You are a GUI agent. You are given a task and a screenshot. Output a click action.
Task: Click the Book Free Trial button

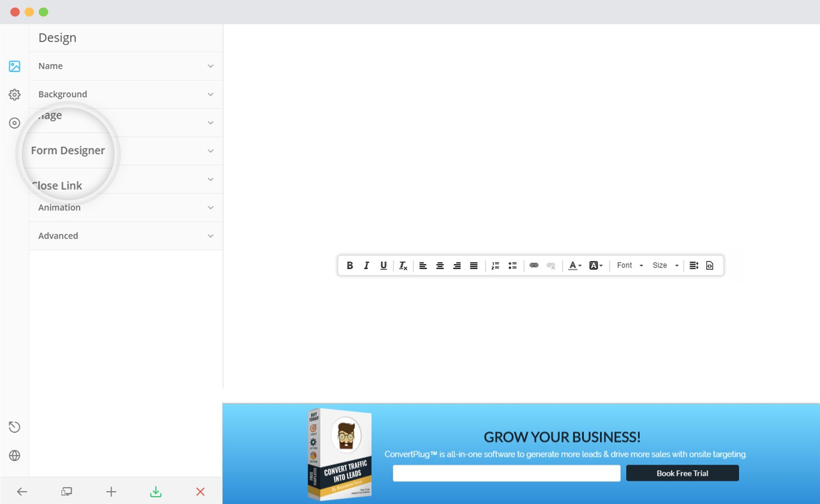tap(682, 473)
